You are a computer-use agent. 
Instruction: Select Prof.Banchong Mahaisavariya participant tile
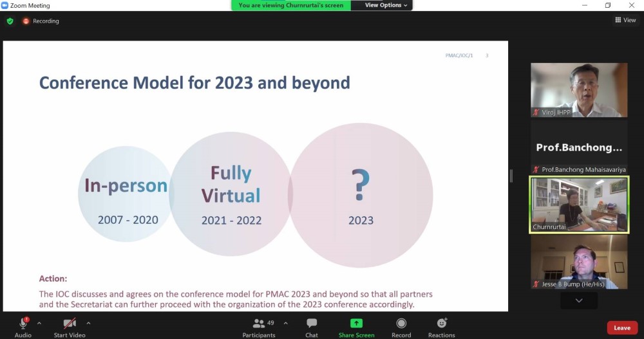pyautogui.click(x=578, y=148)
